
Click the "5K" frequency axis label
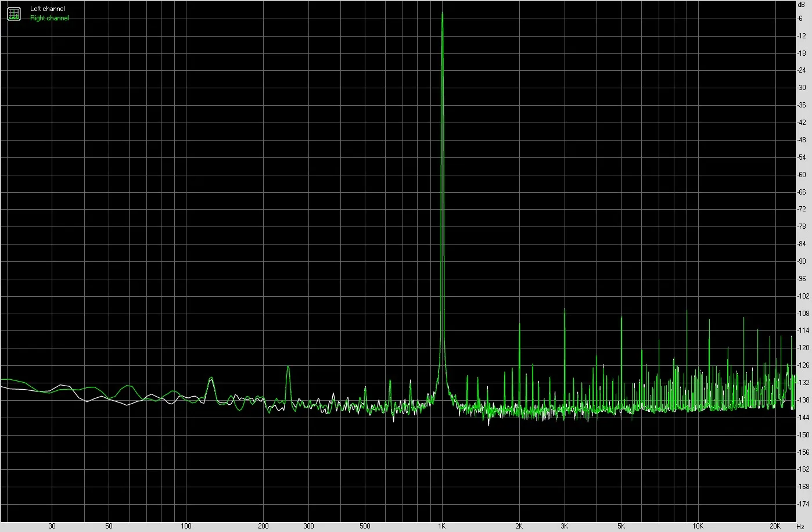621,526
